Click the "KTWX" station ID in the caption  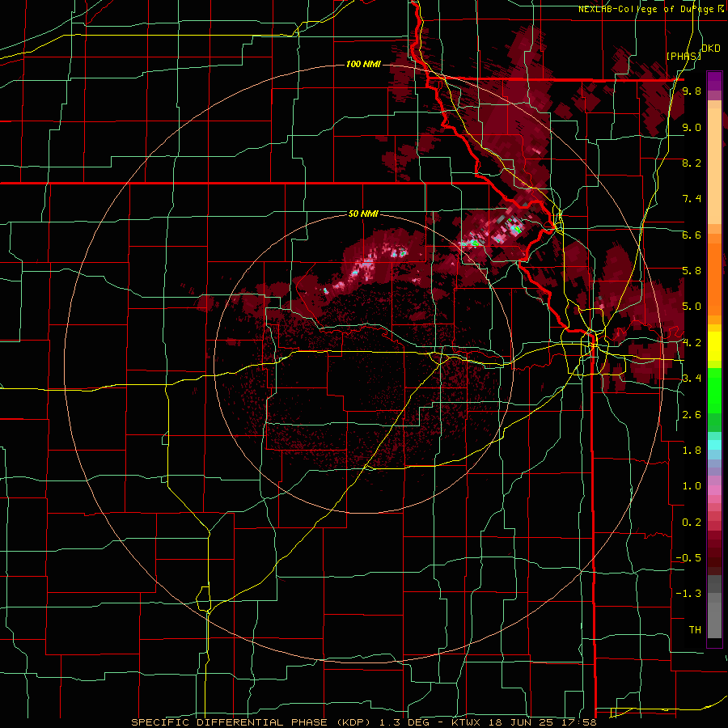464,722
